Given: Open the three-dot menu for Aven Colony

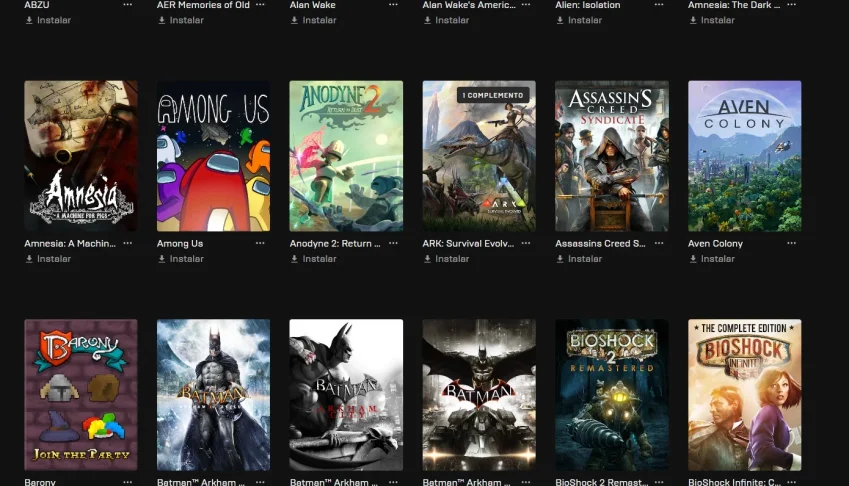Looking at the screenshot, I should pyautogui.click(x=792, y=244).
